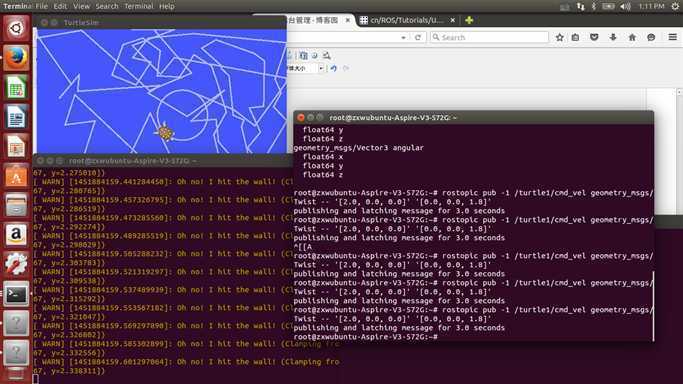Click the WARN line with timestamp 1451884159.537489939
Image resolution: width=683 pixels, height=384 pixels.
click(163, 290)
